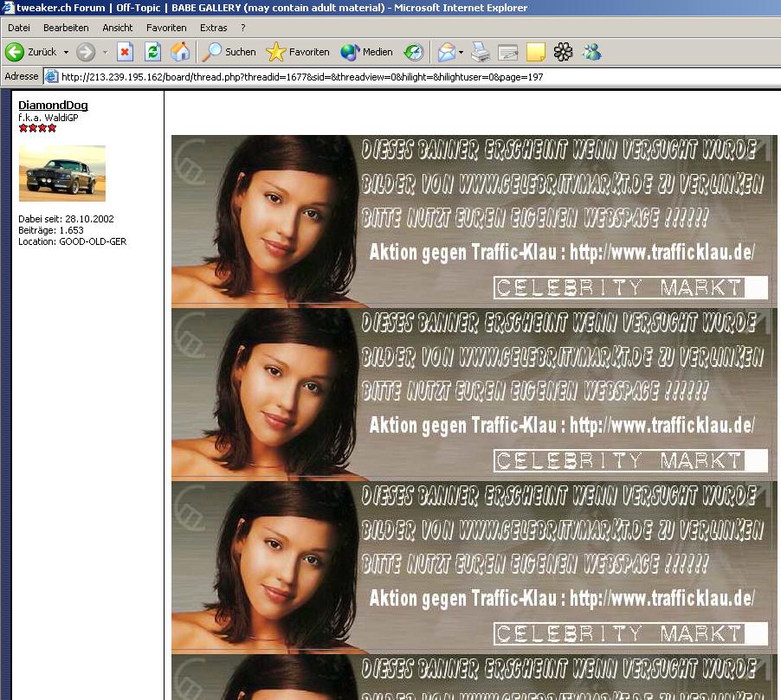This screenshot has width=781, height=700.
Task: Print the page with printer icon
Action: point(481,52)
